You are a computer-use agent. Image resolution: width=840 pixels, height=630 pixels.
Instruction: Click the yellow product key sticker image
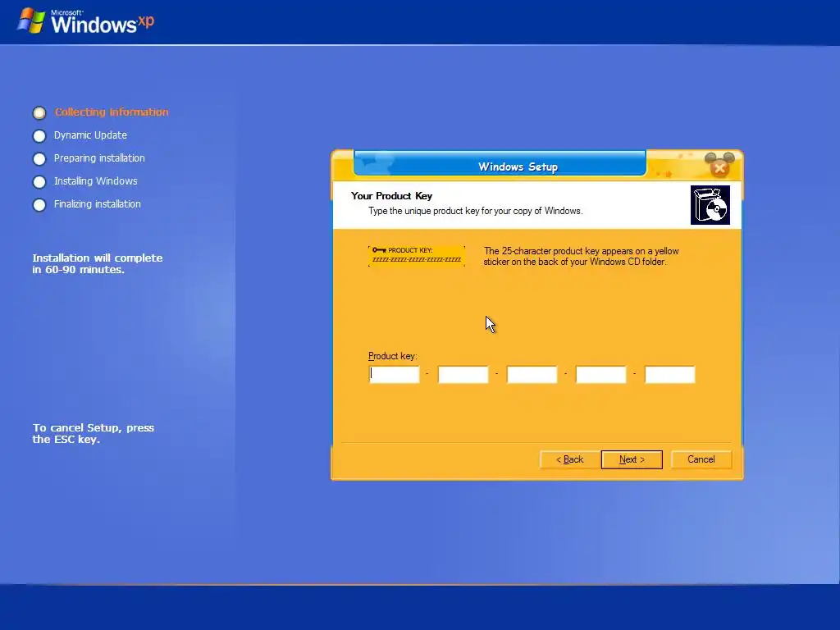(x=417, y=256)
